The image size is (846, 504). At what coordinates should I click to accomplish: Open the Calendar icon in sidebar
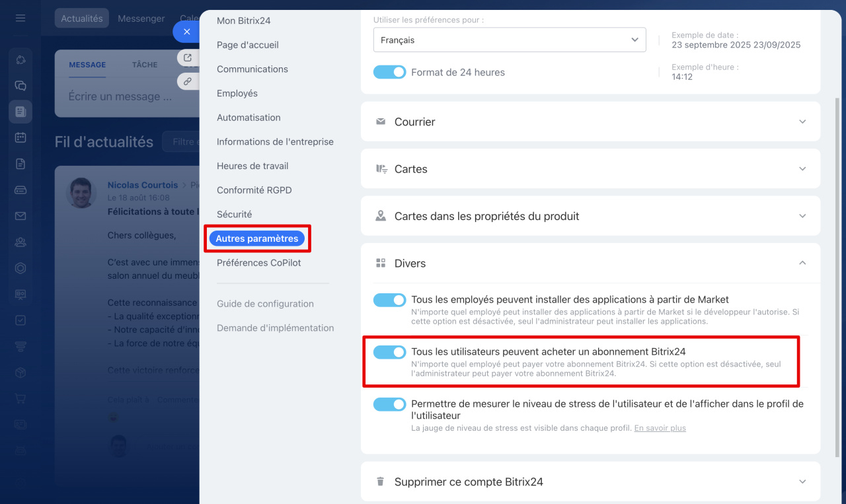(20, 137)
